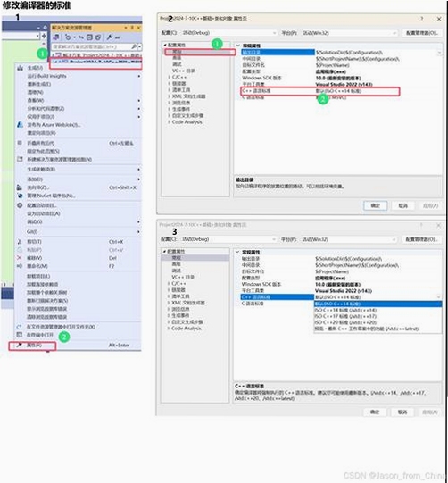The width and height of the screenshot is (448, 483).
Task: Select 高级 in the upper dialog's property tree
Action: click(x=177, y=58)
